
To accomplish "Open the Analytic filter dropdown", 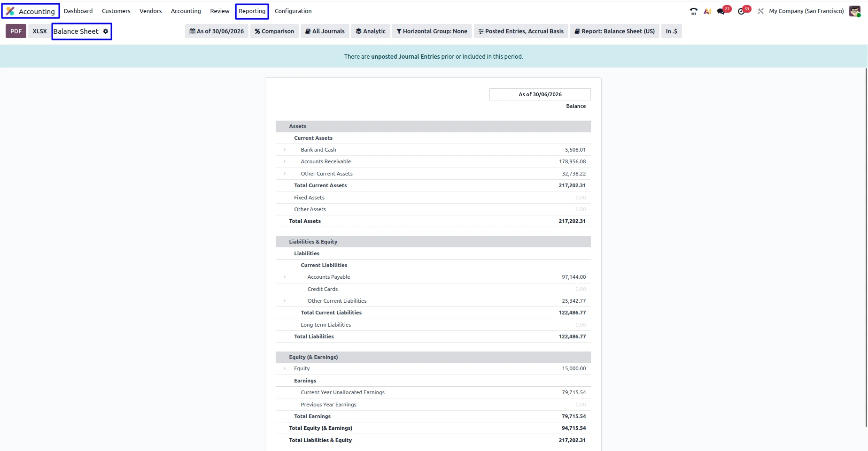I will click(371, 31).
